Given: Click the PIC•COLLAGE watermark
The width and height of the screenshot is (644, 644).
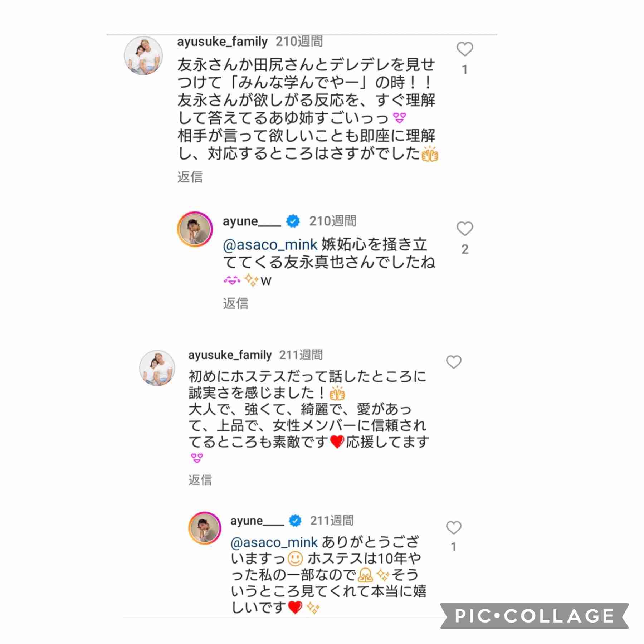Looking at the screenshot, I should (x=535, y=616).
